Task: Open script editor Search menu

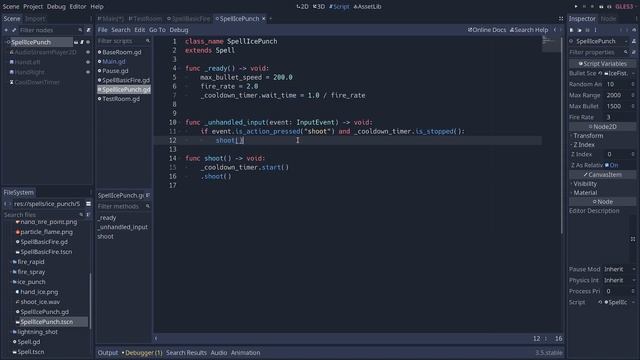Action: [121, 30]
